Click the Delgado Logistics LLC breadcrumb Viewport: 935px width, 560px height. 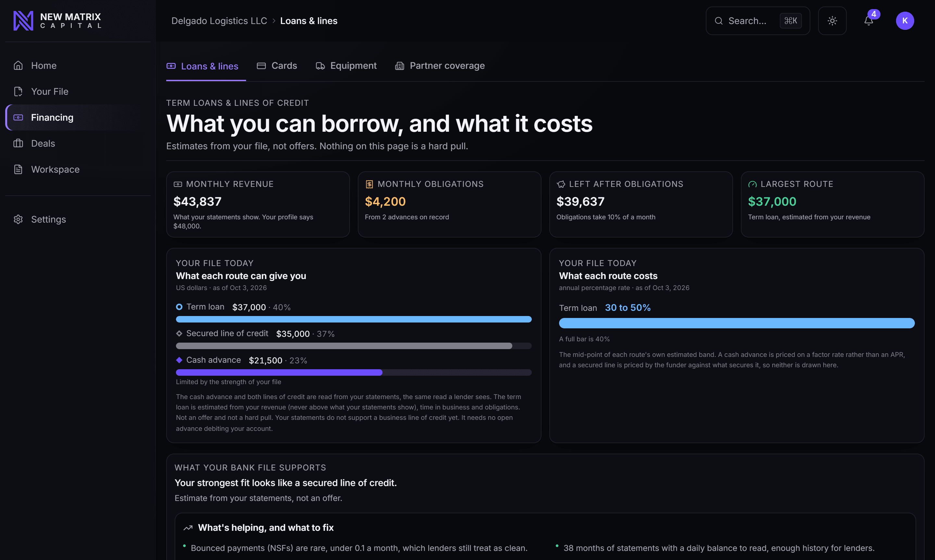tap(219, 21)
